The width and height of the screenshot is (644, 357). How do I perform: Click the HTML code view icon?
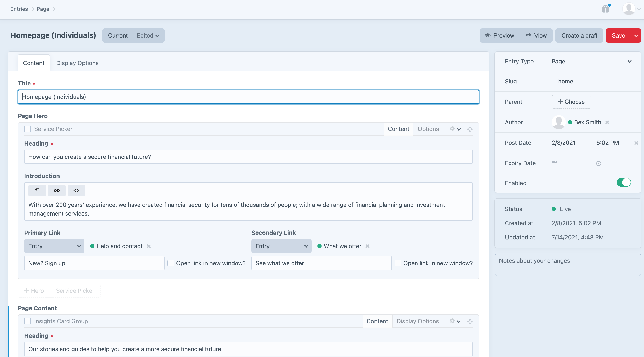[x=76, y=190]
